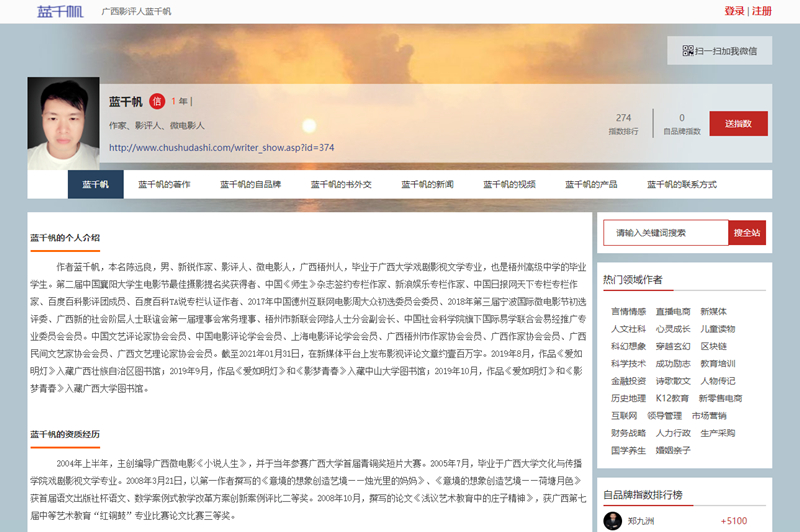800x532 pixels.
Task: Click the 登录 login link
Action: (734, 11)
